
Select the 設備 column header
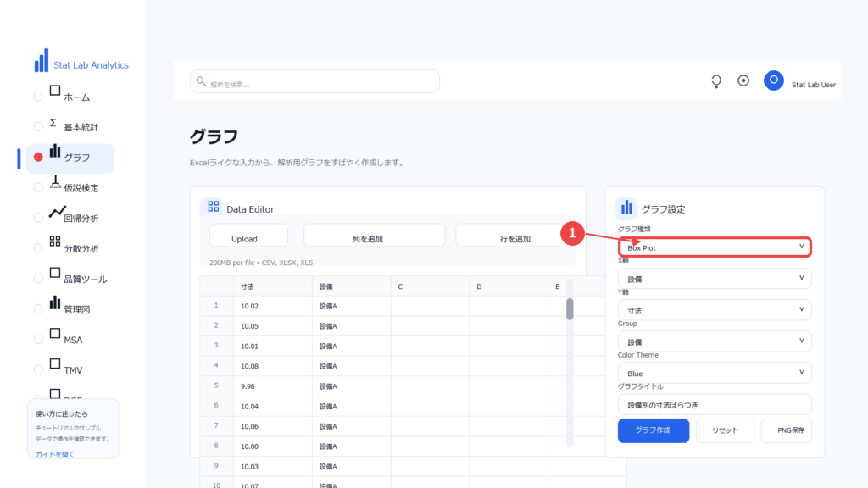pos(352,286)
